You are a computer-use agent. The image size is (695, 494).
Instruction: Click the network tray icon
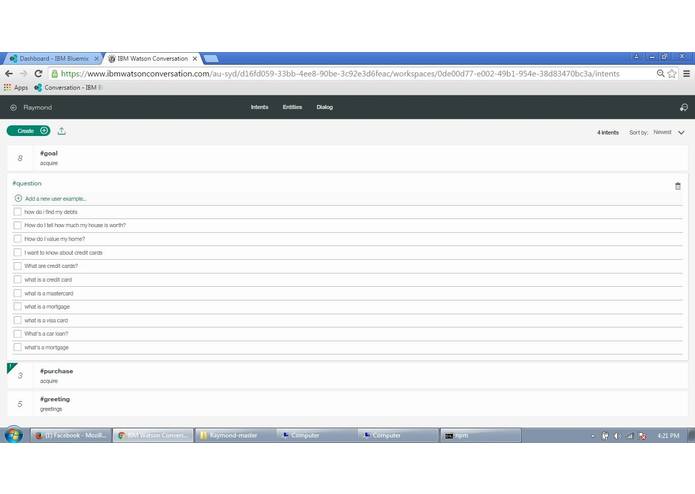(629, 436)
